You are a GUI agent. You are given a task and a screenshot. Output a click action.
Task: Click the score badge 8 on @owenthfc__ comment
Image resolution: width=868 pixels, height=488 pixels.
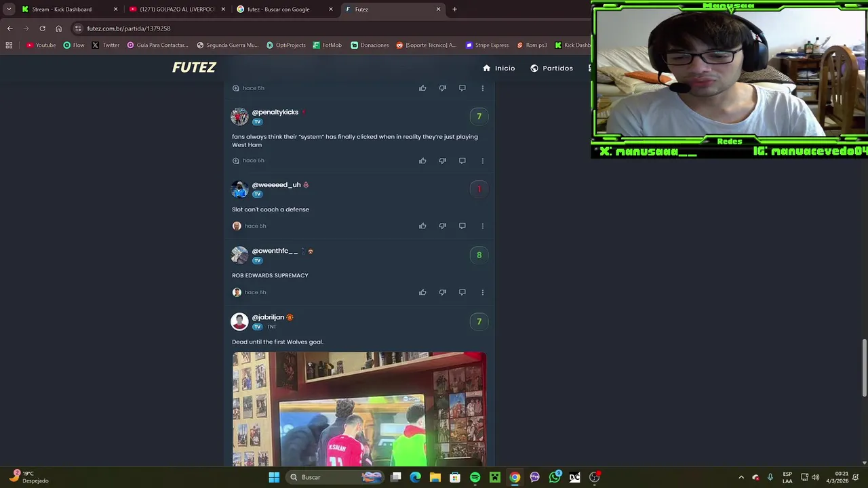pyautogui.click(x=479, y=255)
